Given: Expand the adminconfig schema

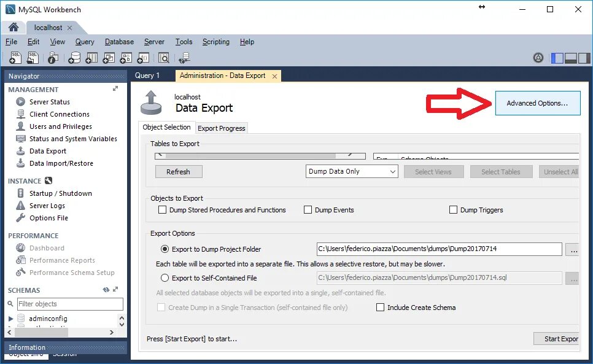Looking at the screenshot, I should [11, 319].
